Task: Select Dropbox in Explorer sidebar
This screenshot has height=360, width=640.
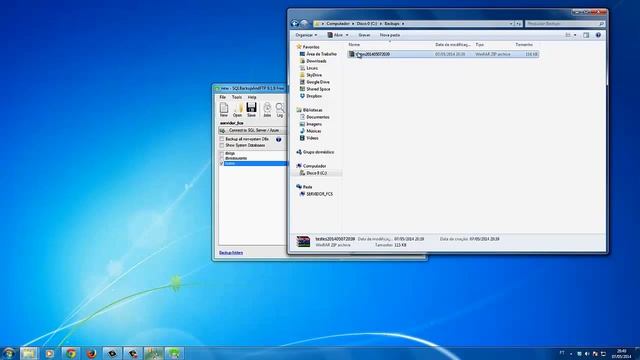Action: click(x=311, y=96)
